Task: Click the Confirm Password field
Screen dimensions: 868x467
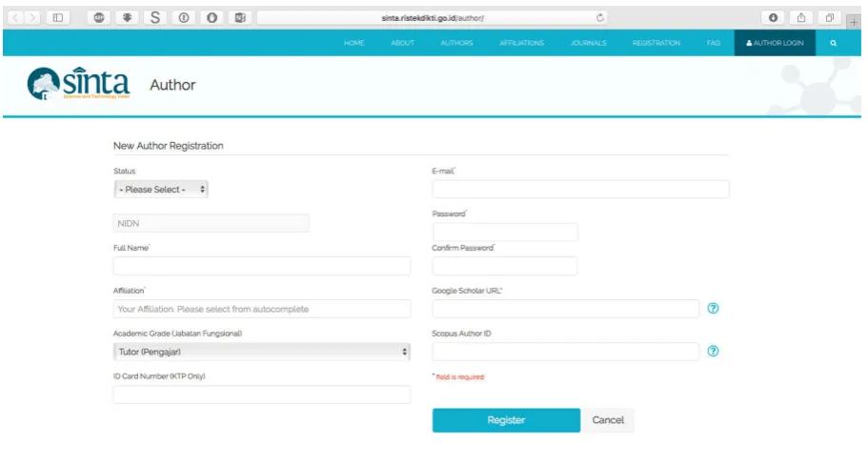Action: point(505,266)
